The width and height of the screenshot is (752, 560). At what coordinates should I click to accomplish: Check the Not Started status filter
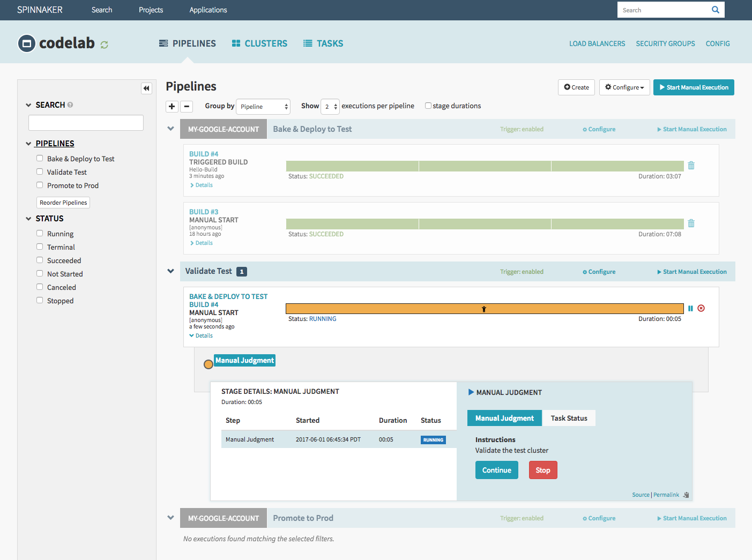40,273
